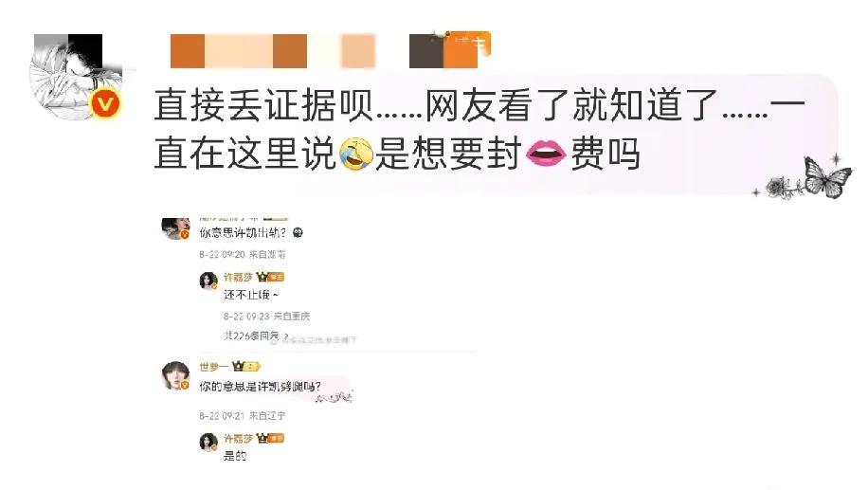868x490 pixels.
Task: Click 许荔莎's avatar in the 还不止哦 reply
Action: pos(208,281)
